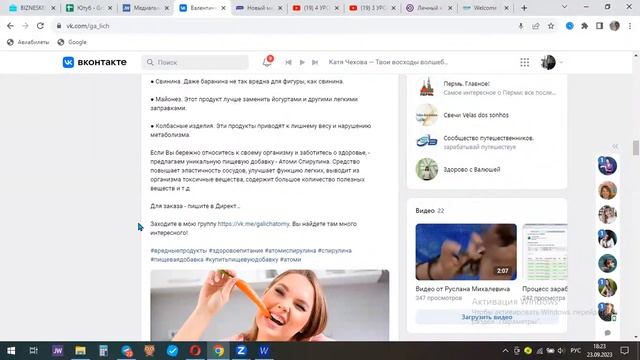Skip to next track in VK player
This screenshot has height=360, width=640.
315,62
